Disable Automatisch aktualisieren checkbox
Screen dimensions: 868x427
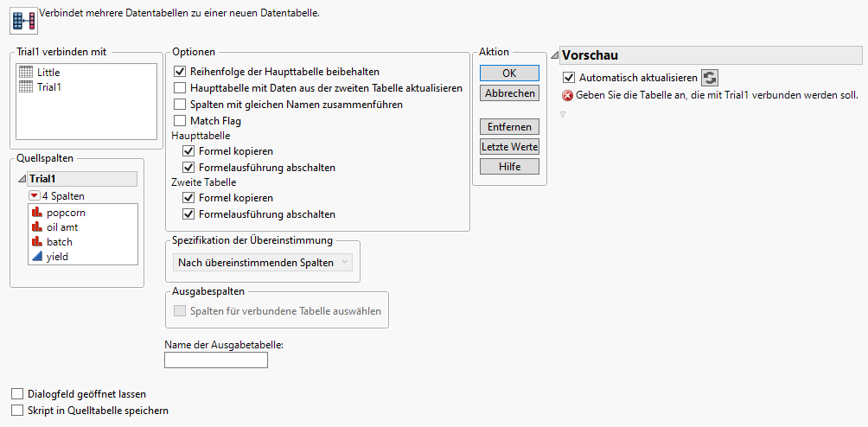pyautogui.click(x=569, y=78)
